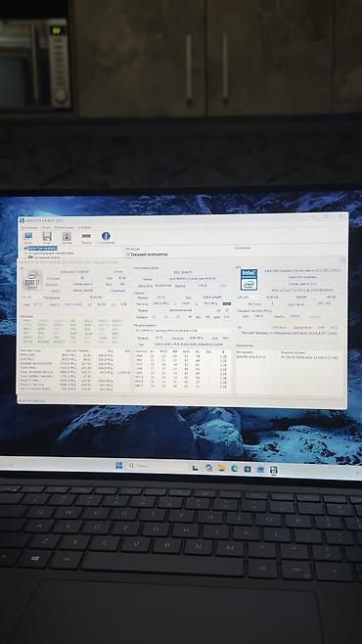Image resolution: width=362 pixels, height=644 pixels.
Task: Click the HWiNFO title bar app icon
Action: [x=22, y=221]
